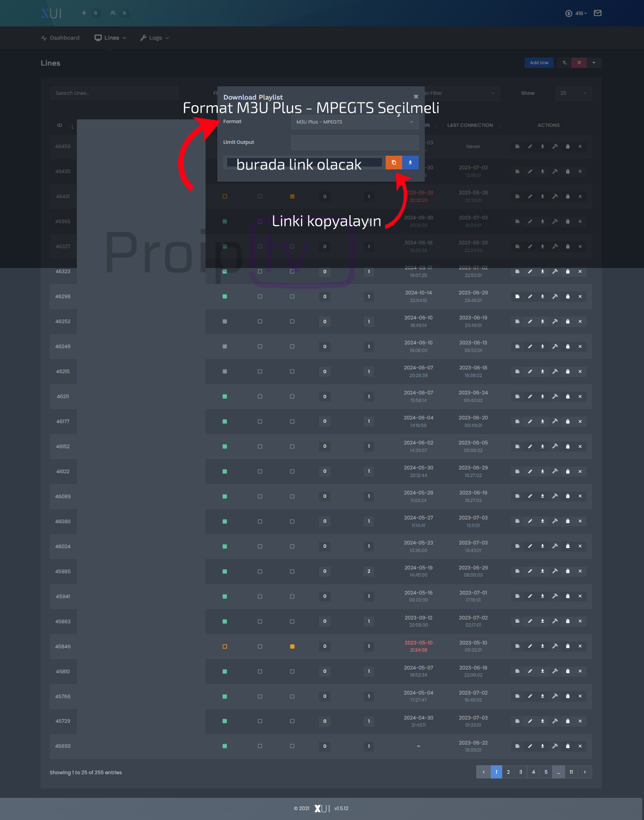The image size is (644, 820).
Task: Click the lightning bolt connections icon
Action: [x=84, y=13]
